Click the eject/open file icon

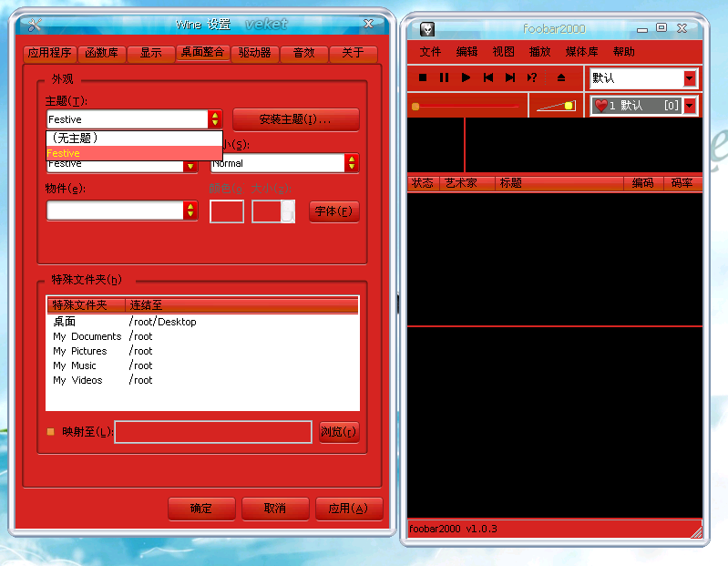[561, 78]
